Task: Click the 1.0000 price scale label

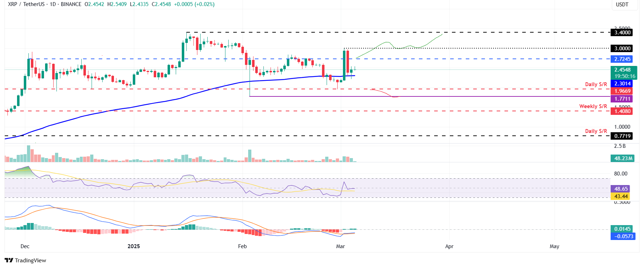Action: (622, 127)
